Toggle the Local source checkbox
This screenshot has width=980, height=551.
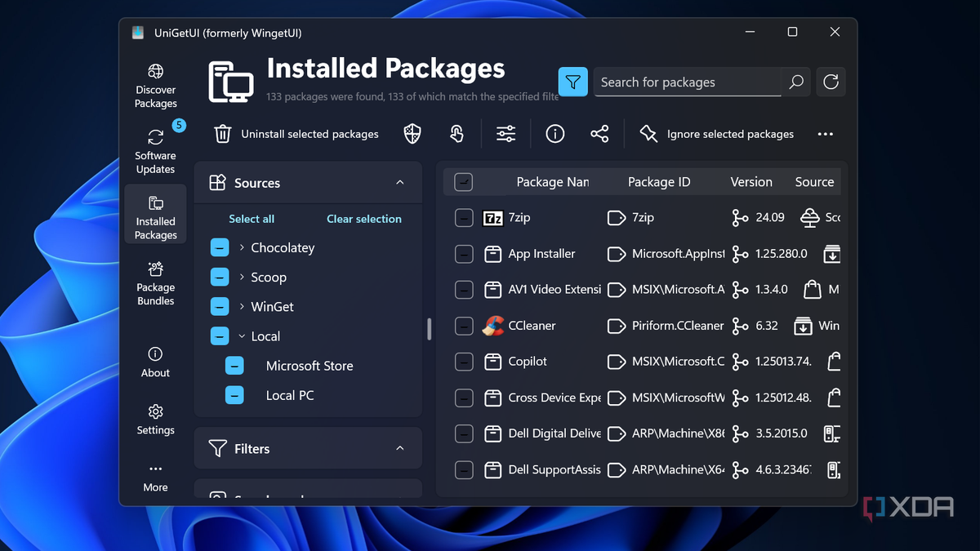pos(220,335)
